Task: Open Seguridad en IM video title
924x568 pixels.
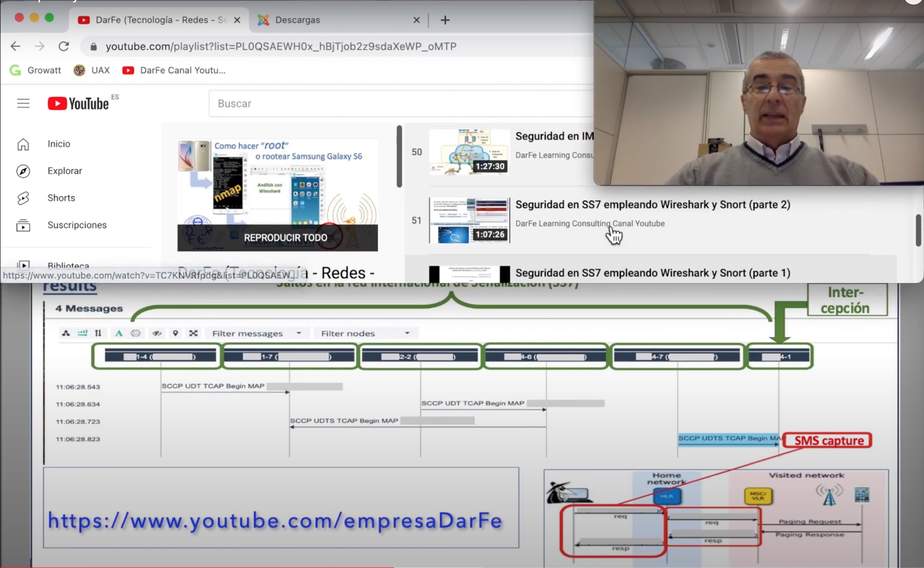Action: [x=554, y=136]
